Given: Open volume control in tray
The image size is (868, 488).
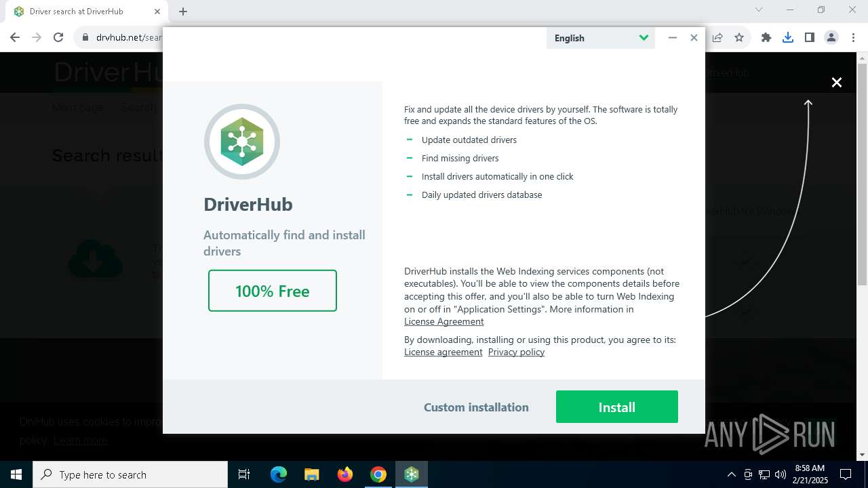Looking at the screenshot, I should pos(781,474).
